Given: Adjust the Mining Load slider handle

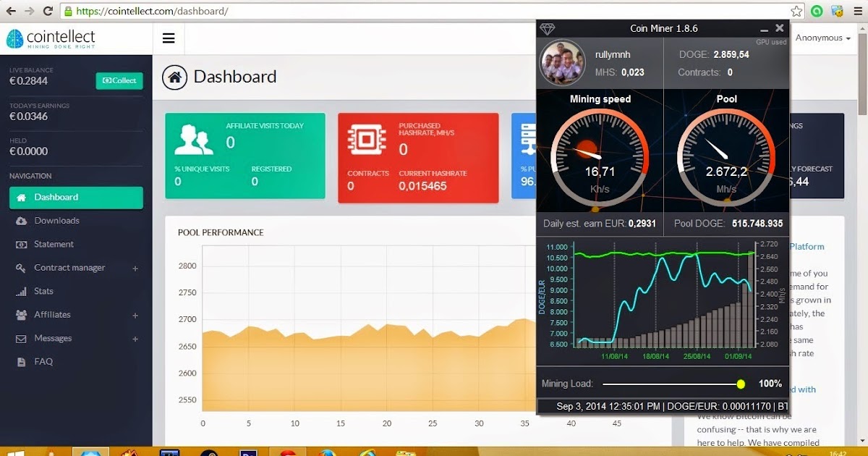Looking at the screenshot, I should [x=741, y=384].
